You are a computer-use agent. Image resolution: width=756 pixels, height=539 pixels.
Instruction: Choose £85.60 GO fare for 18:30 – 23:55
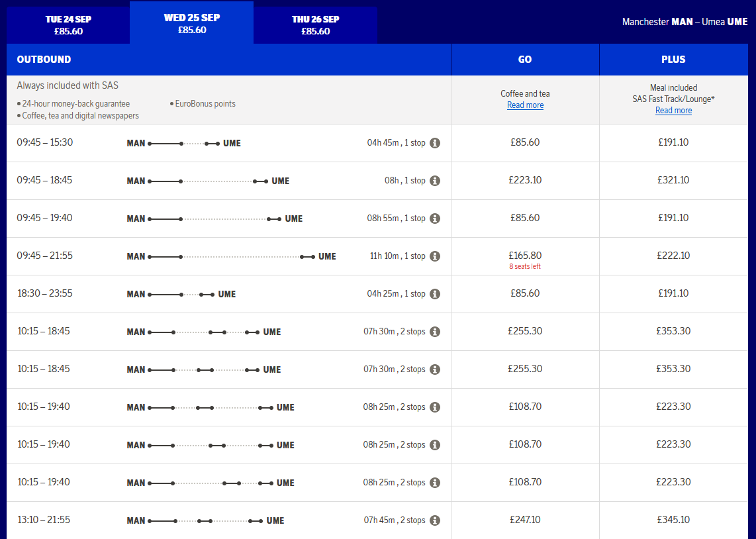(x=525, y=293)
